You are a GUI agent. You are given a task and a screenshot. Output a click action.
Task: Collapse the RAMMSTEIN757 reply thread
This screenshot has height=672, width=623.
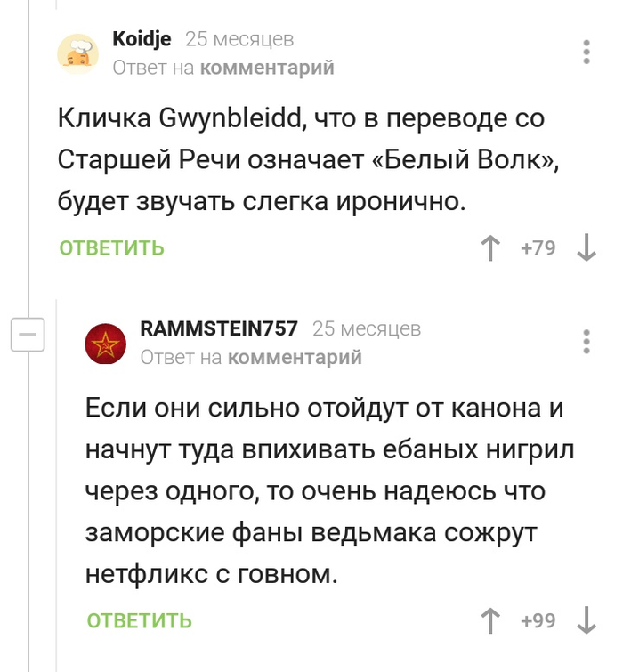tap(27, 336)
